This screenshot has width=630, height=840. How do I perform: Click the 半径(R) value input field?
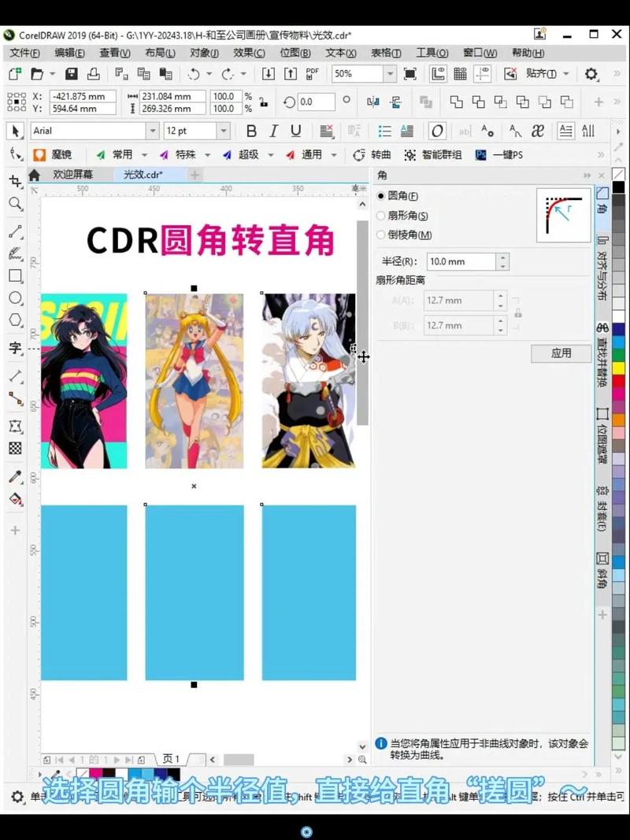460,261
